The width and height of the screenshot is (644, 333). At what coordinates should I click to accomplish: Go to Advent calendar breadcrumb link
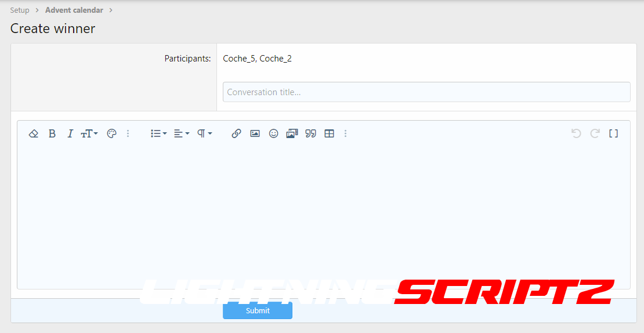coord(74,10)
